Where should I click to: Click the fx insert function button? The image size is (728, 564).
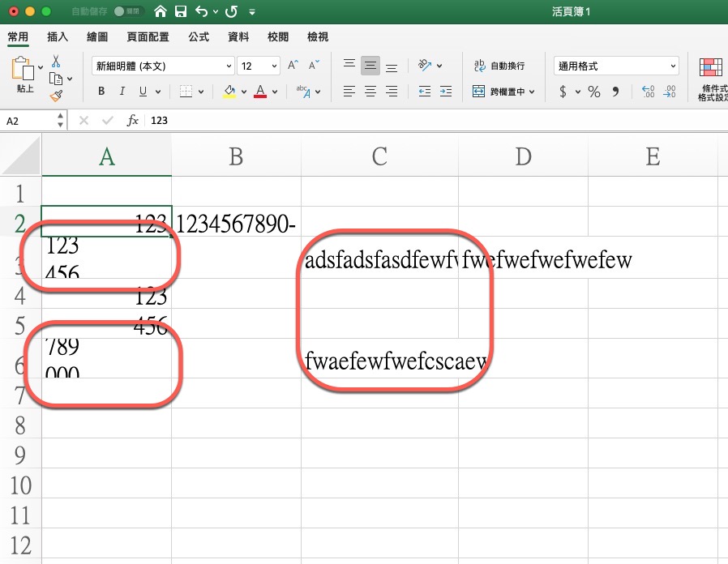point(133,121)
